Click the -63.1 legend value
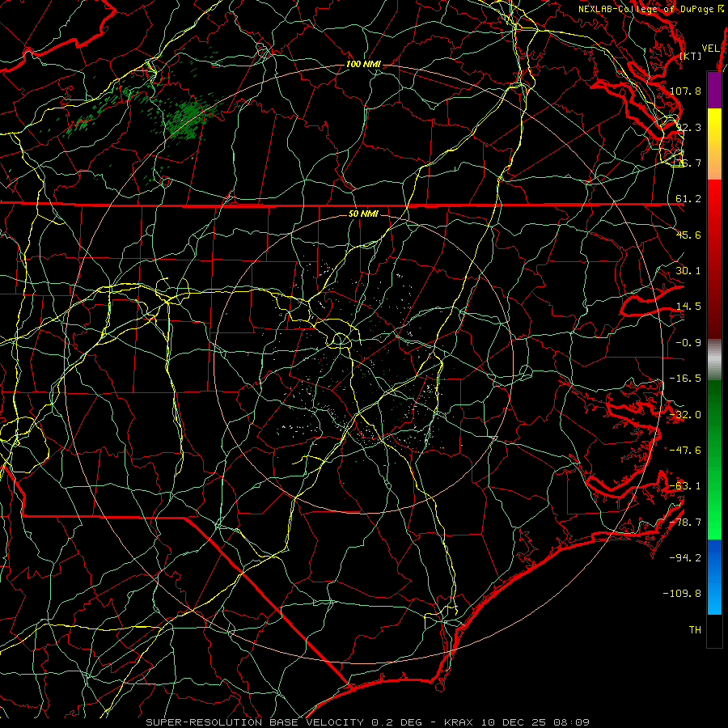728x728 pixels. coord(685,486)
